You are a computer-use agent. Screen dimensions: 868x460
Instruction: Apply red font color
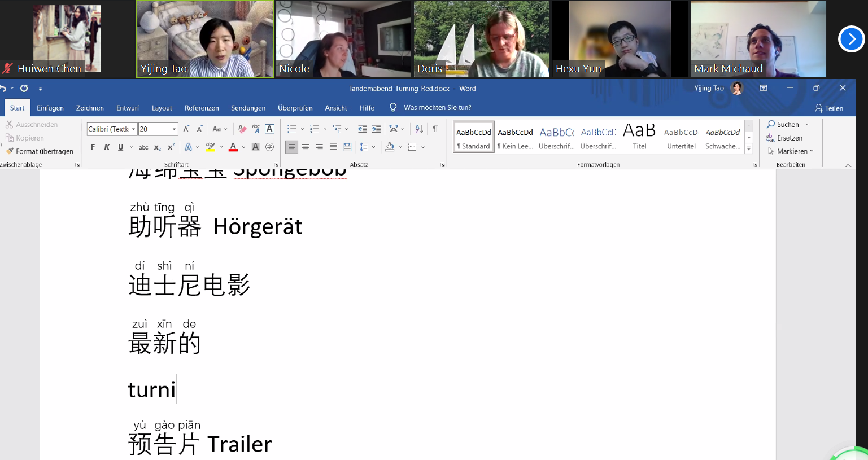[233, 147]
